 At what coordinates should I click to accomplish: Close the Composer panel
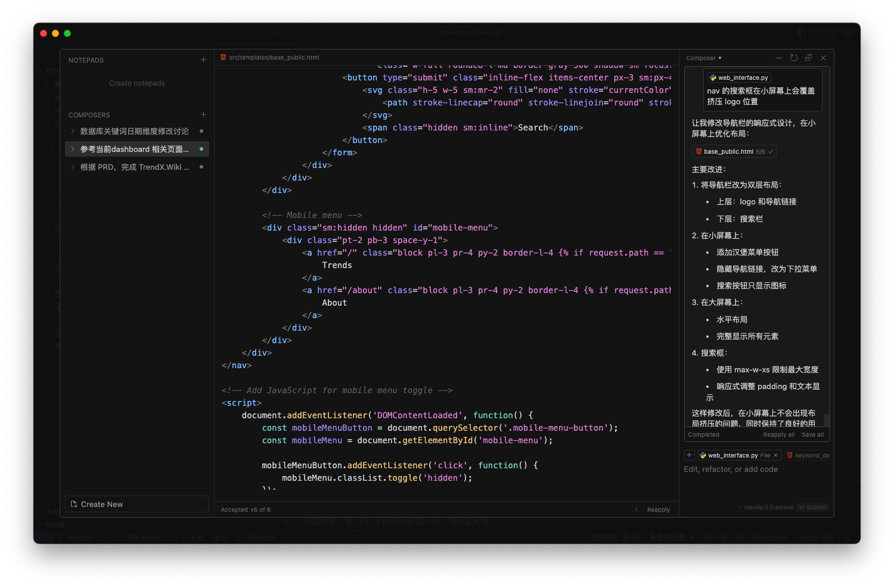click(823, 58)
